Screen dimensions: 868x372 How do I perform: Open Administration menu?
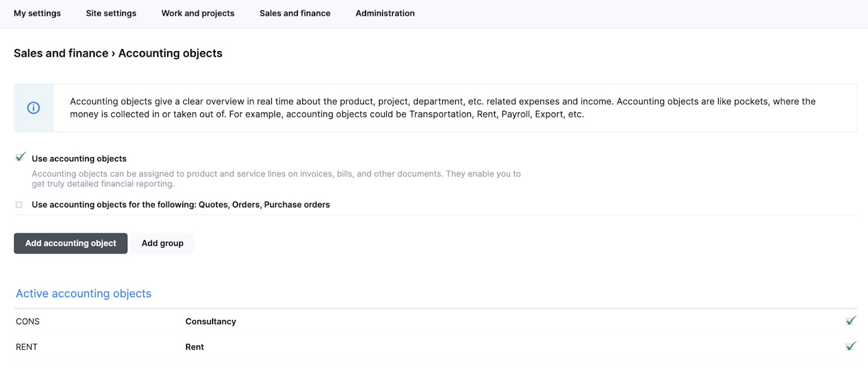pos(385,13)
